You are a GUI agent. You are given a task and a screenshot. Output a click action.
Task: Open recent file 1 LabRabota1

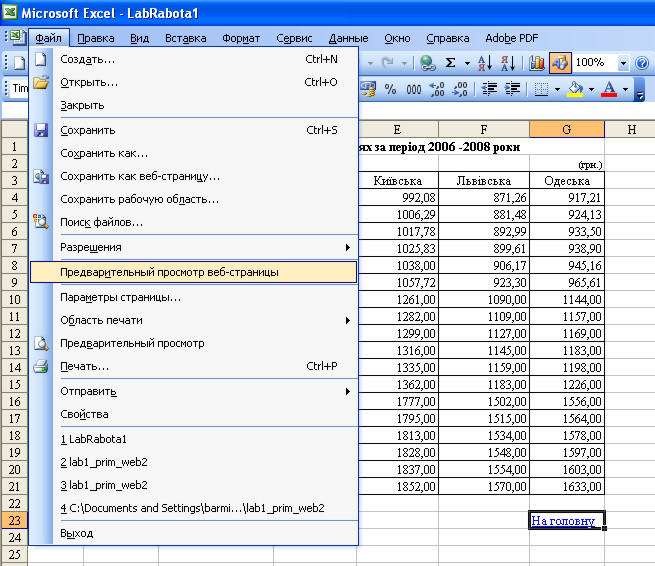pyautogui.click(x=194, y=439)
